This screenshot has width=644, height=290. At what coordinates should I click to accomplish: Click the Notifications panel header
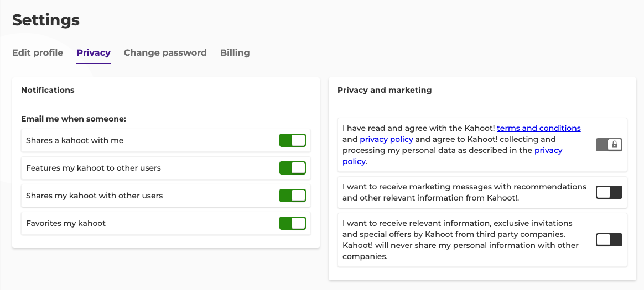[48, 90]
